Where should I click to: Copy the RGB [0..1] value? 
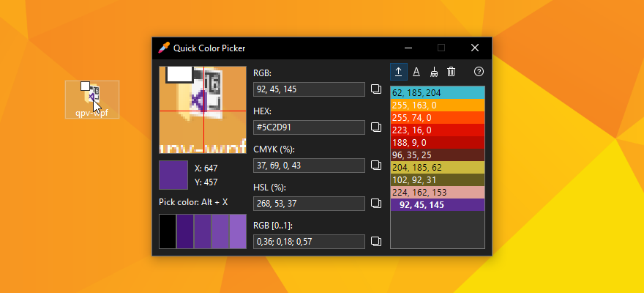click(x=376, y=241)
